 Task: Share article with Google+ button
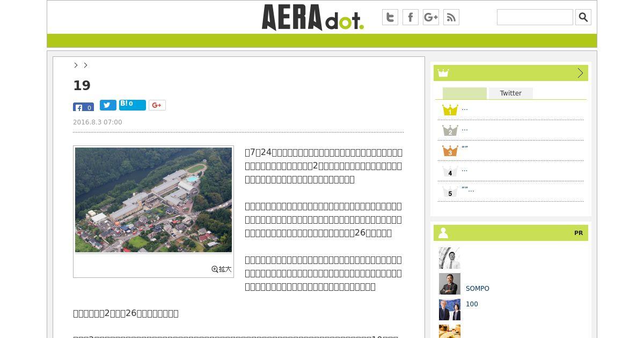(x=157, y=105)
